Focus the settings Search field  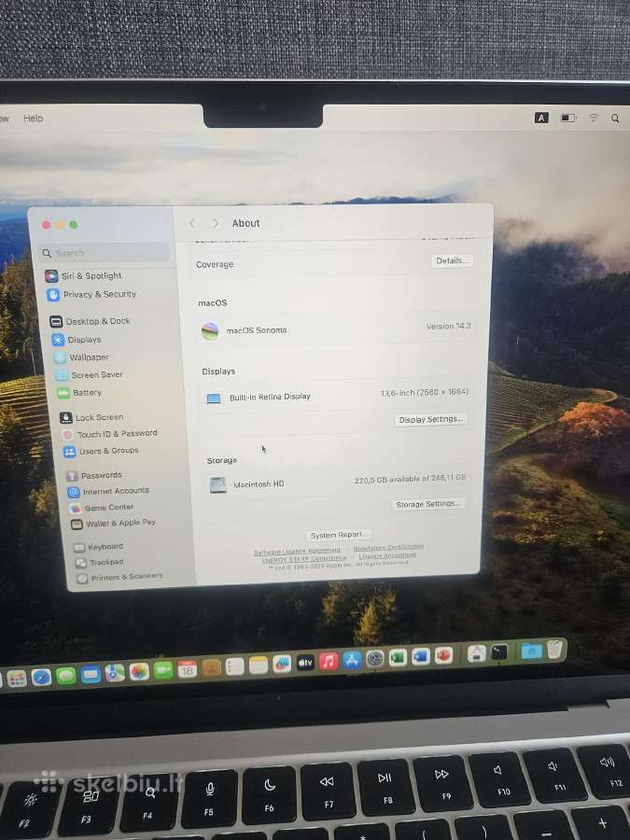(105, 253)
